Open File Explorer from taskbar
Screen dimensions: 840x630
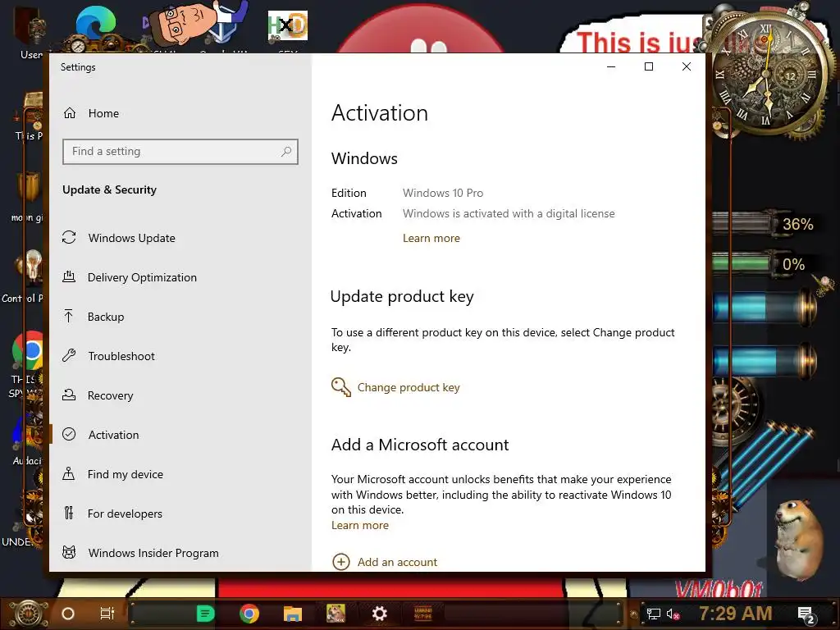pyautogui.click(x=293, y=614)
